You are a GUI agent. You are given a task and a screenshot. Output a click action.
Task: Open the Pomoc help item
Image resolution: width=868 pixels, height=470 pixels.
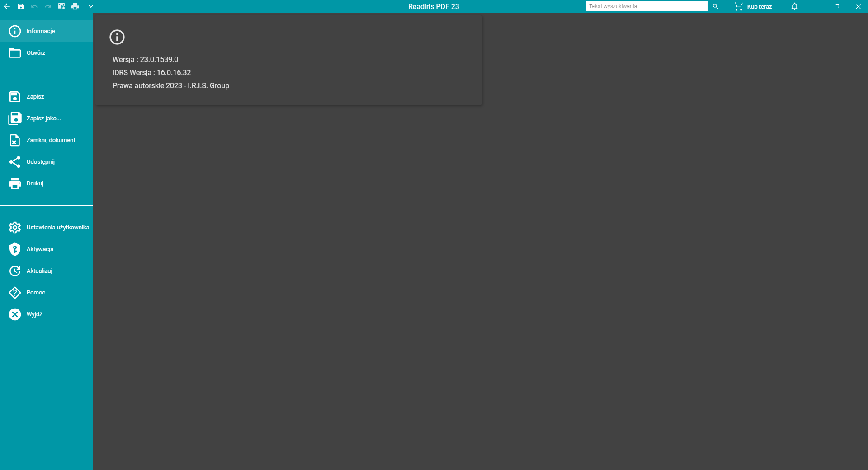pyautogui.click(x=47, y=293)
